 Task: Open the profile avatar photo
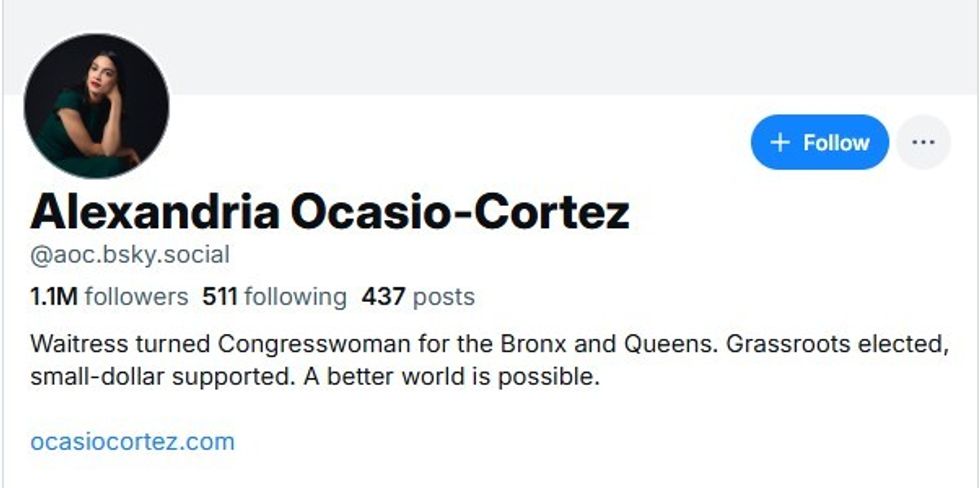click(96, 106)
